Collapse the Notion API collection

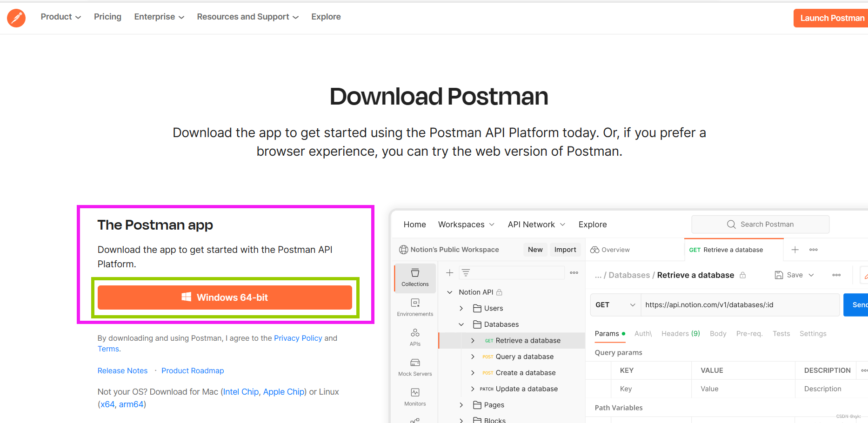[450, 292]
